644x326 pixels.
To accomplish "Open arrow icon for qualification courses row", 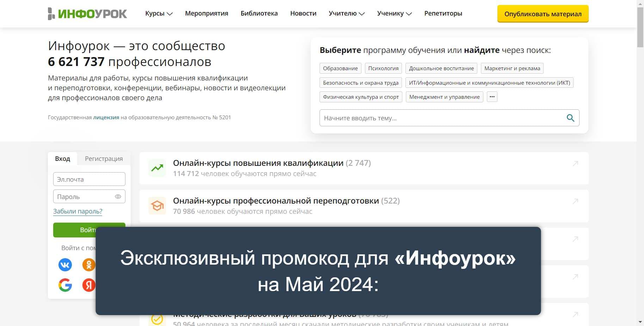I will pos(575,163).
